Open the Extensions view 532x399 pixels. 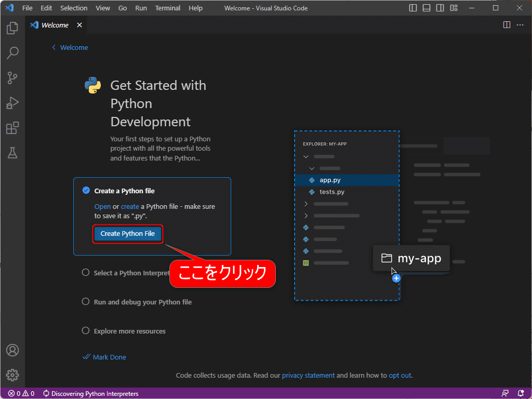point(12,128)
